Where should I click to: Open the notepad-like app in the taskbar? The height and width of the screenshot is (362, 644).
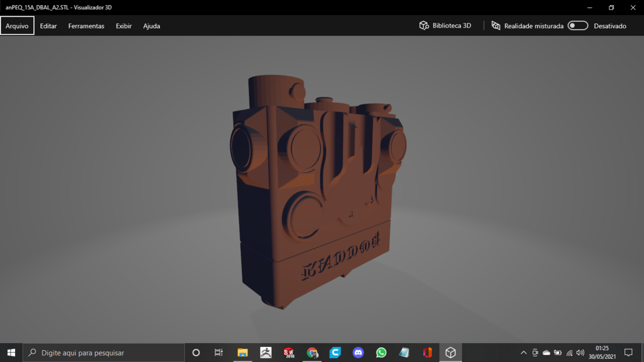click(404, 353)
